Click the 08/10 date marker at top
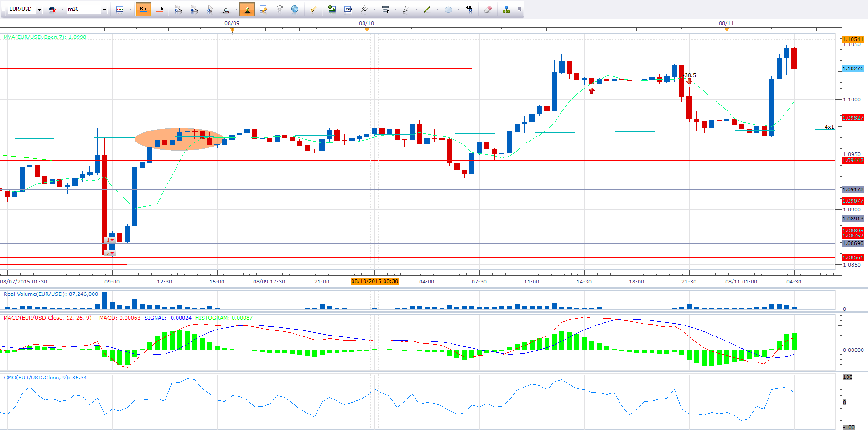The height and width of the screenshot is (430, 868). (x=366, y=23)
